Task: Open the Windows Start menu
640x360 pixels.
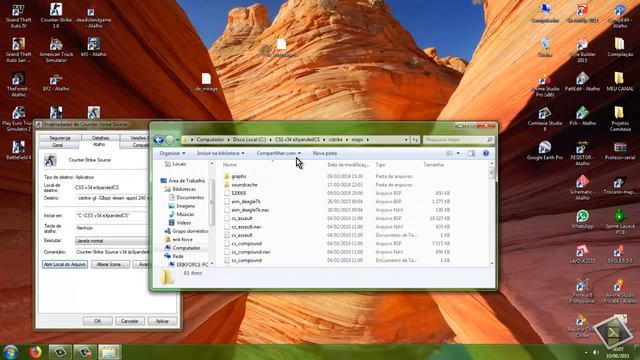Action: pyautogui.click(x=11, y=352)
